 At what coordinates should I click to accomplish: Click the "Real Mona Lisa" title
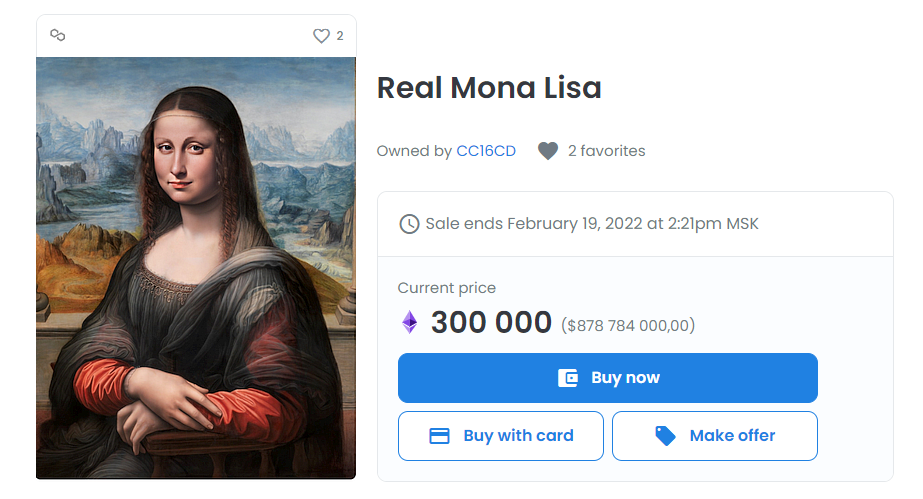pyautogui.click(x=489, y=88)
